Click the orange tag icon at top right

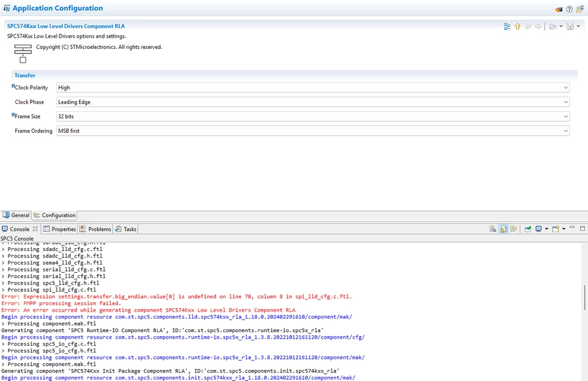[559, 9]
